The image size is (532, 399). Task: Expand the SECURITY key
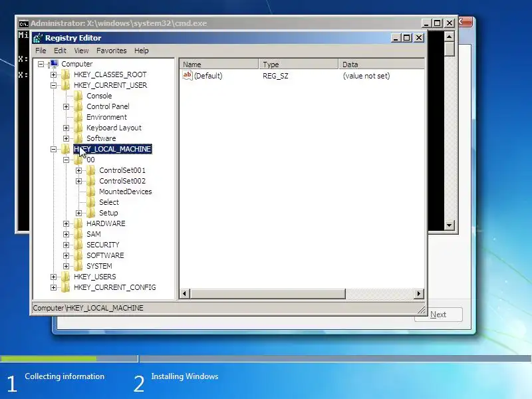66,245
